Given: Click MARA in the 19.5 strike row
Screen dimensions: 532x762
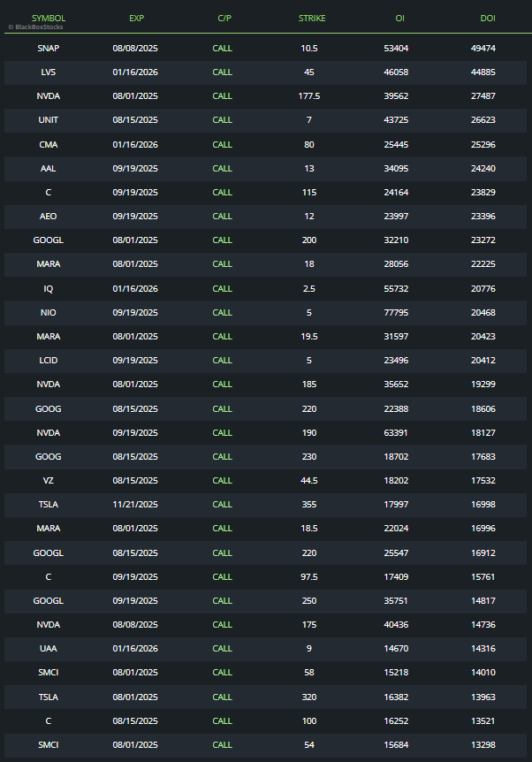Looking at the screenshot, I should tap(48, 336).
